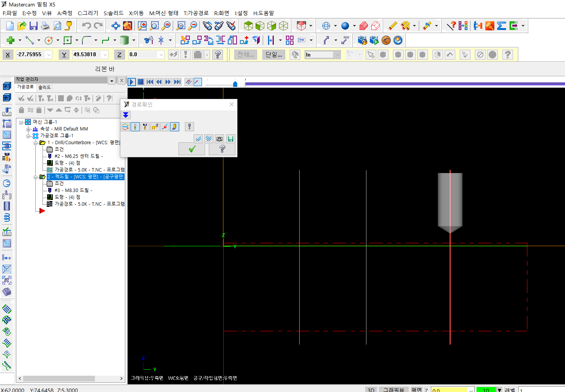Play the backplot simulation

pyautogui.click(x=132, y=82)
